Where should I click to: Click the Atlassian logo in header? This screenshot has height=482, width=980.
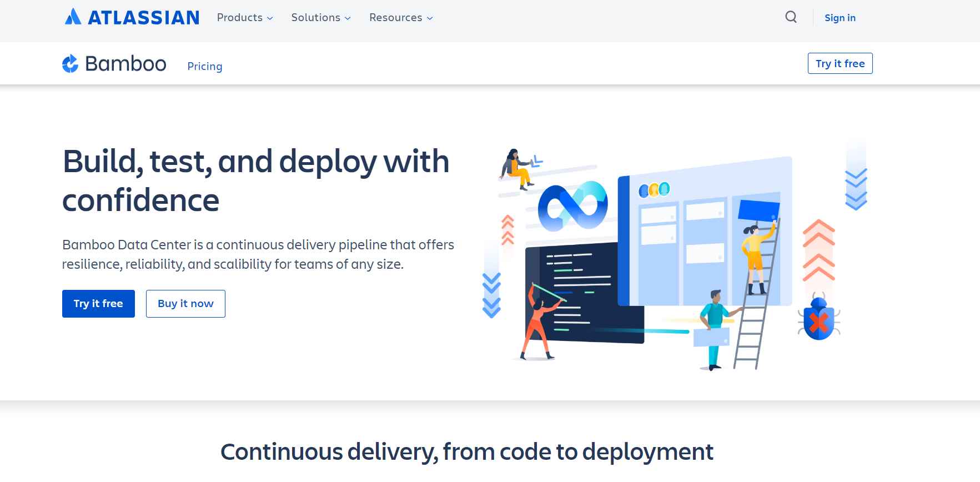pyautogui.click(x=132, y=17)
